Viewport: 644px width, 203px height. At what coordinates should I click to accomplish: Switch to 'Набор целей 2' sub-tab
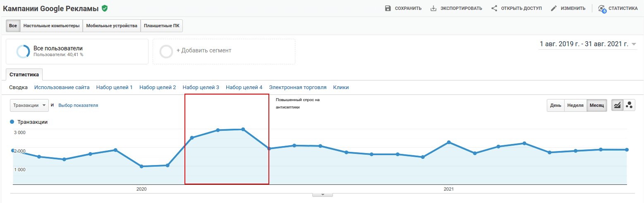coord(158,87)
